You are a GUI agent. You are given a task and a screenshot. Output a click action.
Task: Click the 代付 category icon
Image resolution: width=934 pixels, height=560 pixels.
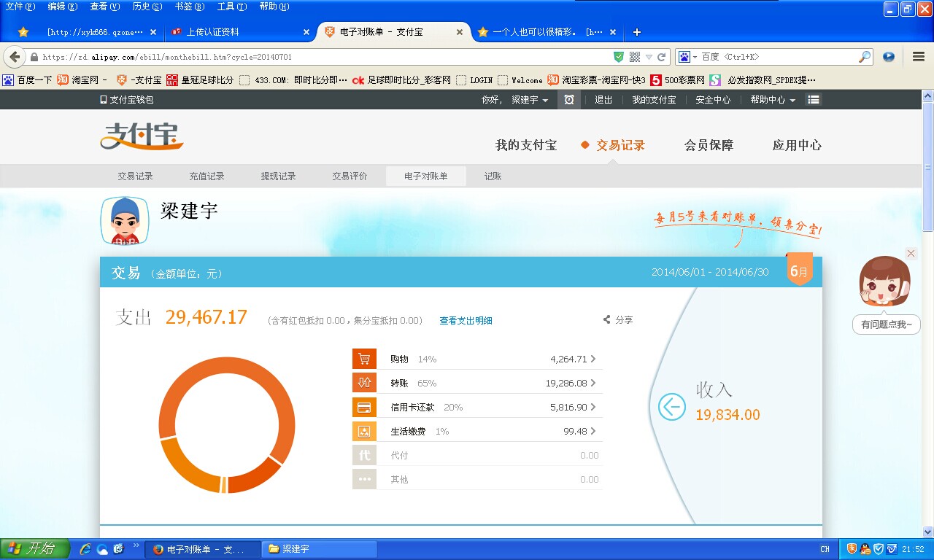click(x=364, y=455)
